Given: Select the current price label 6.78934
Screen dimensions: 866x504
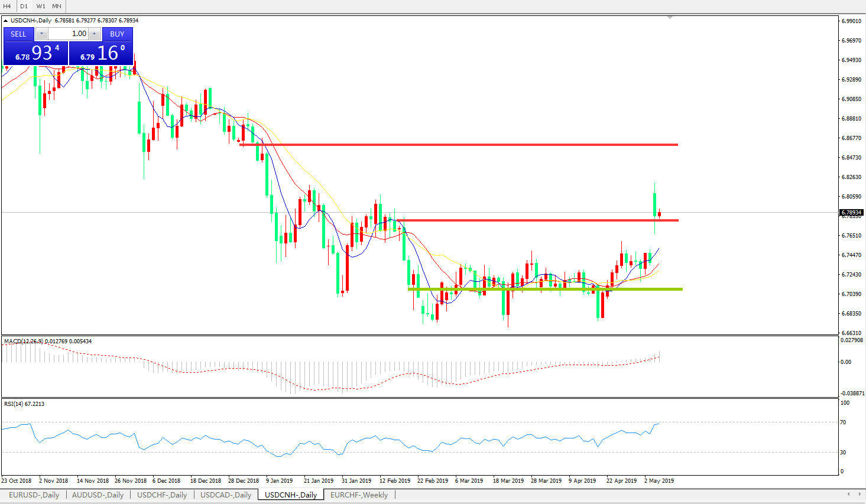Looking at the screenshot, I should (851, 213).
